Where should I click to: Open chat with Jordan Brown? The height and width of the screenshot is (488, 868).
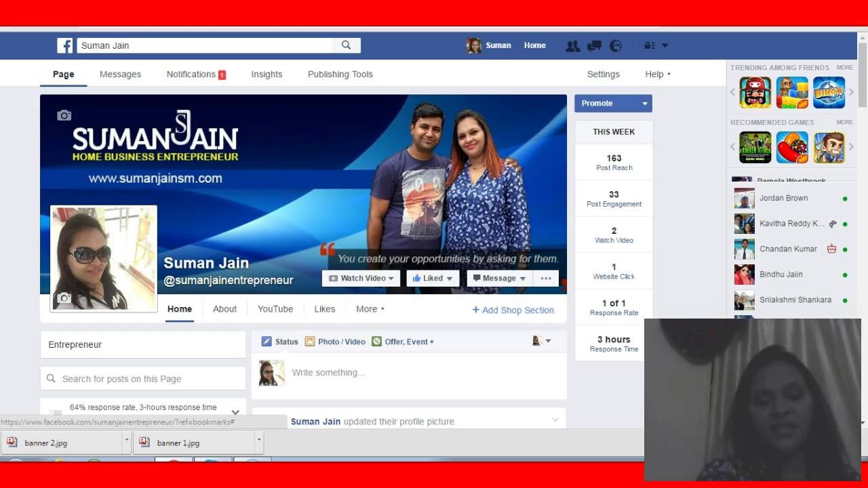pyautogui.click(x=791, y=198)
